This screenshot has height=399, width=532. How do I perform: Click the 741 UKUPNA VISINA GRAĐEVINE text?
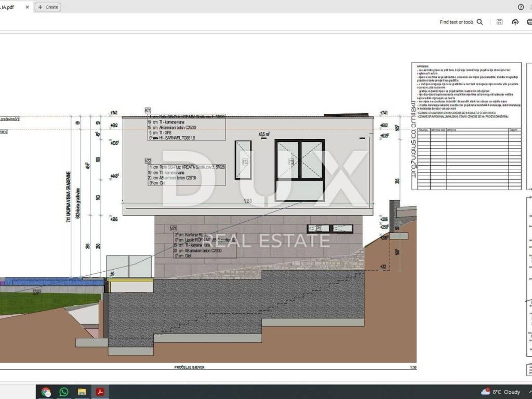(x=68, y=197)
